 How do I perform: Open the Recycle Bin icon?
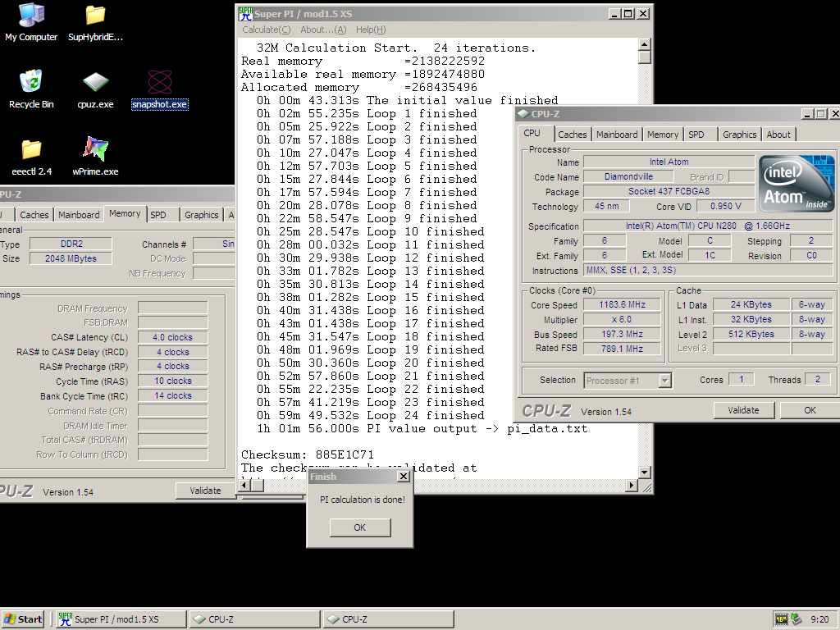tap(31, 89)
